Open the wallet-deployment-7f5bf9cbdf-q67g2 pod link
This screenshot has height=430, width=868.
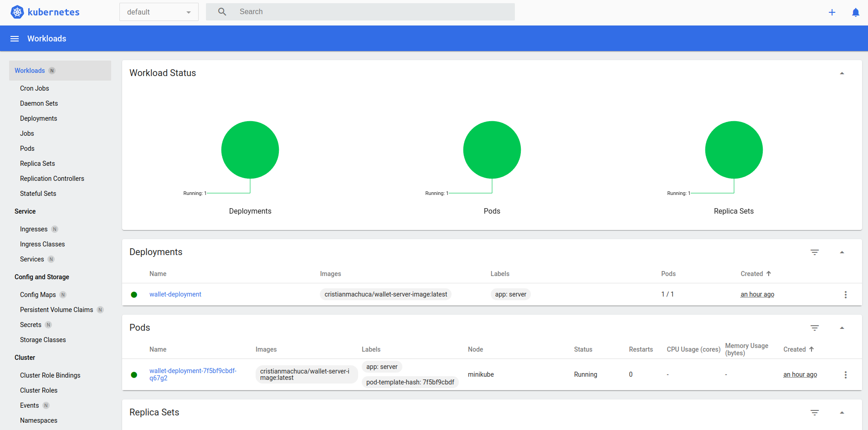[193, 374]
